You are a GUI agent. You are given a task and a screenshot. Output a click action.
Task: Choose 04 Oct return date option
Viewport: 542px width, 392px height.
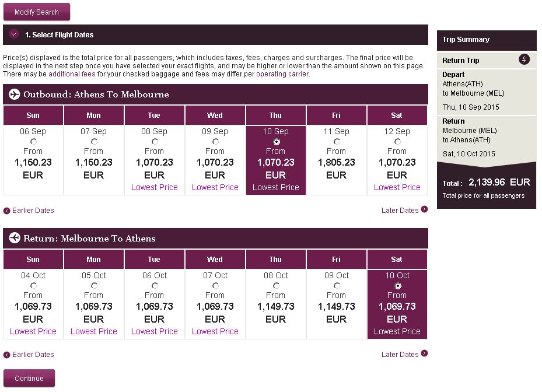tap(33, 285)
